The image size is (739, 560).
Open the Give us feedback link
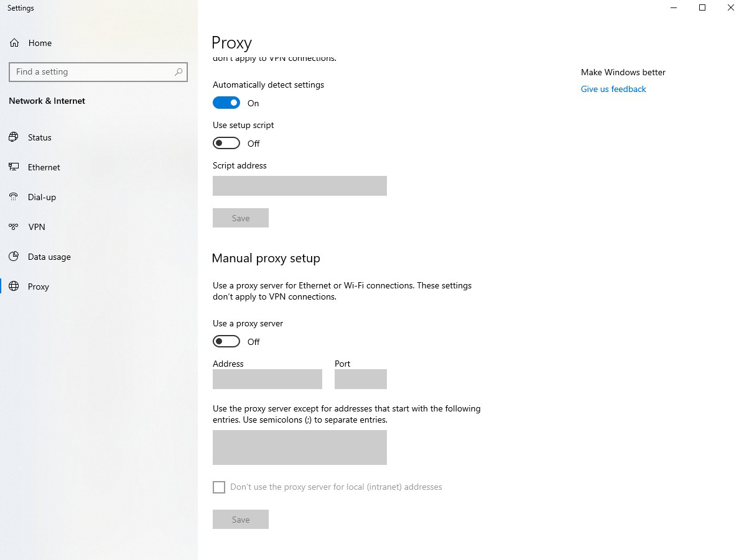(613, 89)
